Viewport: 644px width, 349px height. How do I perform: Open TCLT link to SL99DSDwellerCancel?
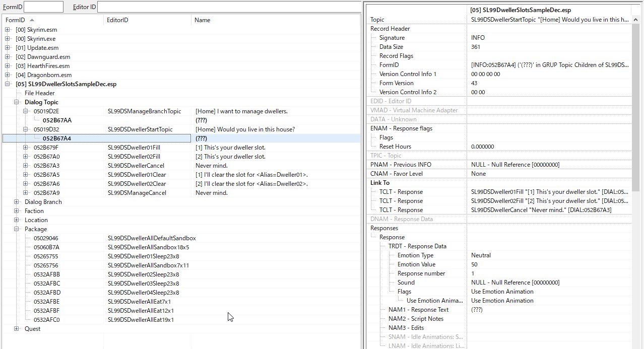pyautogui.click(x=549, y=210)
